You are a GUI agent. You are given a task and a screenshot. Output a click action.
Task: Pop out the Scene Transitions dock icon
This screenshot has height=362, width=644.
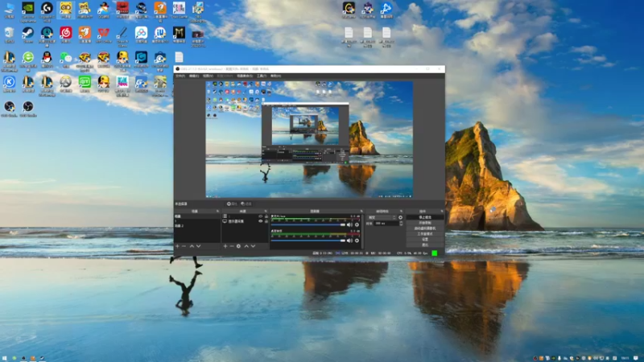pyautogui.click(x=401, y=211)
